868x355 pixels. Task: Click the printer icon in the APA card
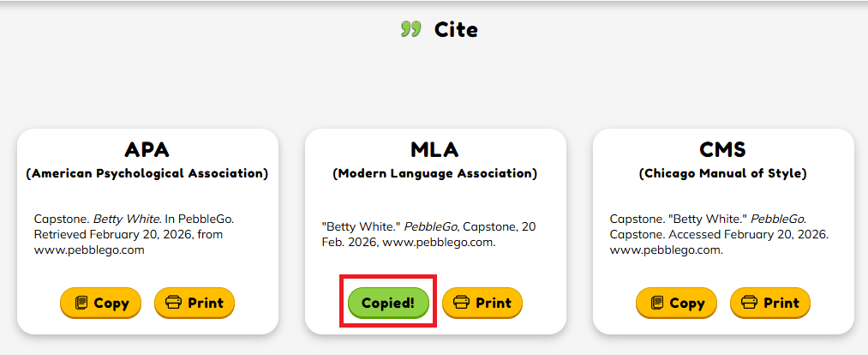pos(173,303)
